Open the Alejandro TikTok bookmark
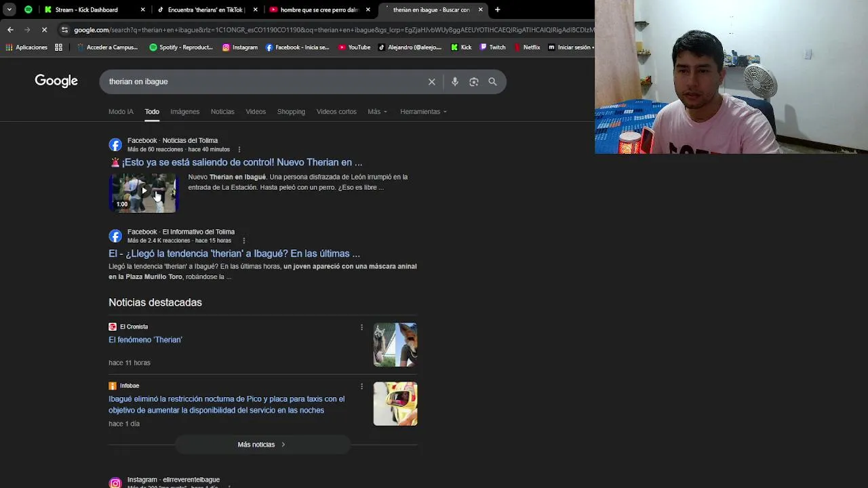Viewport: 868px width, 488px height. pos(410,47)
